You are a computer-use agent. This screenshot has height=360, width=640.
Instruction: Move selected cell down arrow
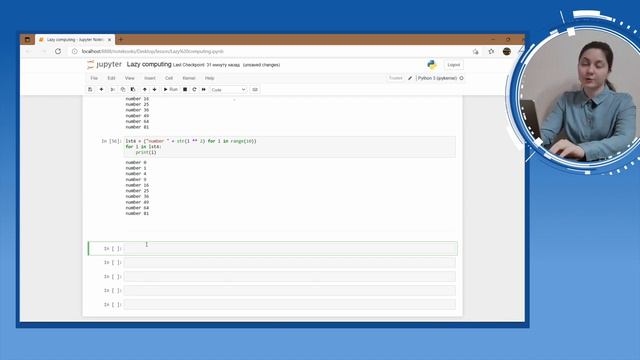pos(154,89)
